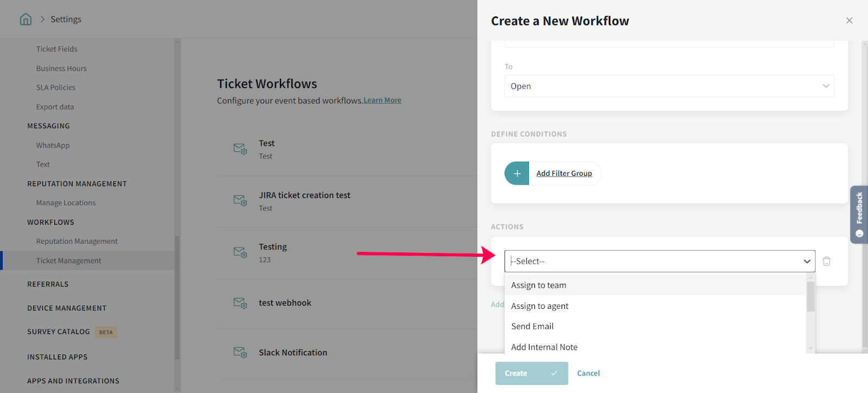Click the plus icon for filter group

[517, 174]
